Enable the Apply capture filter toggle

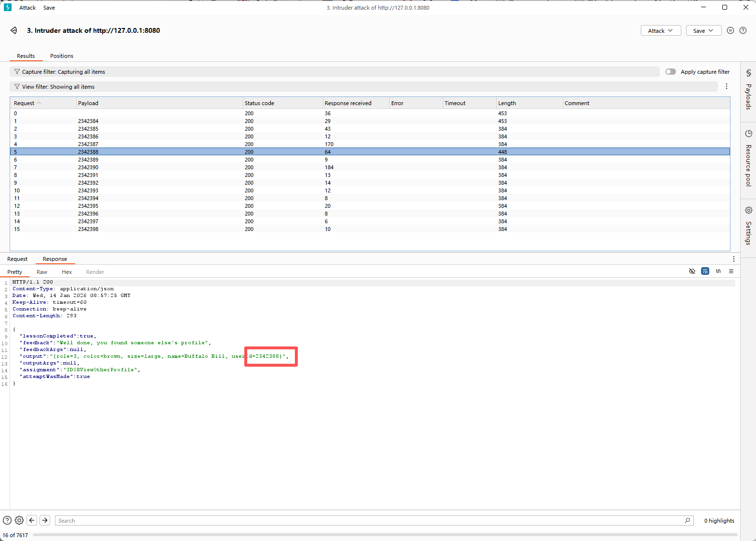click(670, 72)
